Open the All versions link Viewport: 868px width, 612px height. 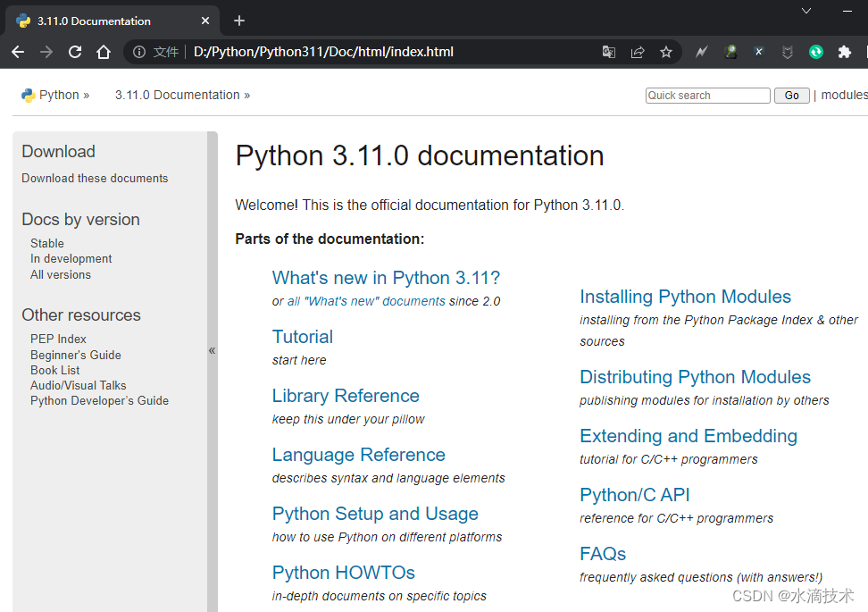tap(61, 274)
